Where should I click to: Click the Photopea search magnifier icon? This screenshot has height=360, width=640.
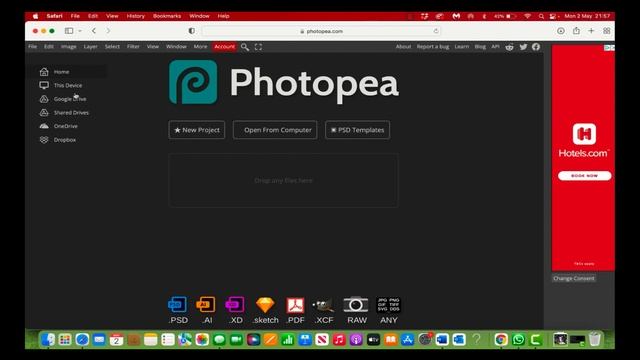(x=244, y=47)
